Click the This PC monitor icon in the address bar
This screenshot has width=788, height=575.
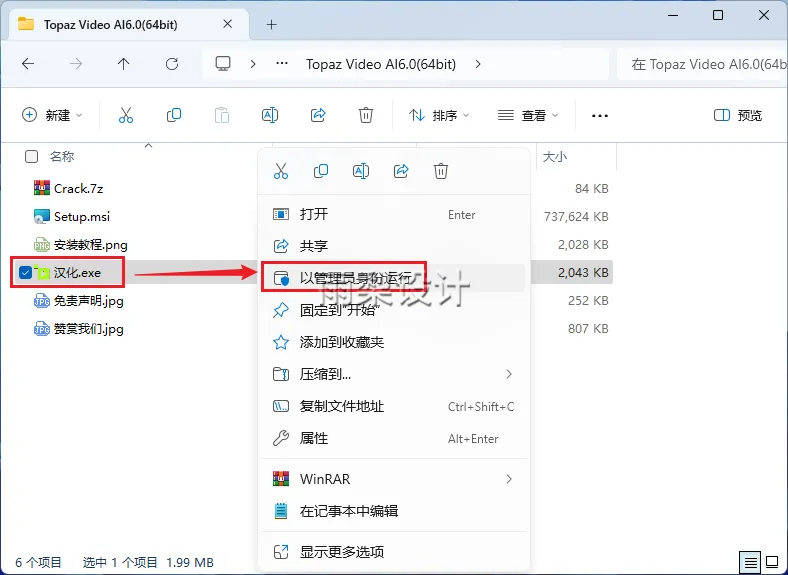point(223,64)
